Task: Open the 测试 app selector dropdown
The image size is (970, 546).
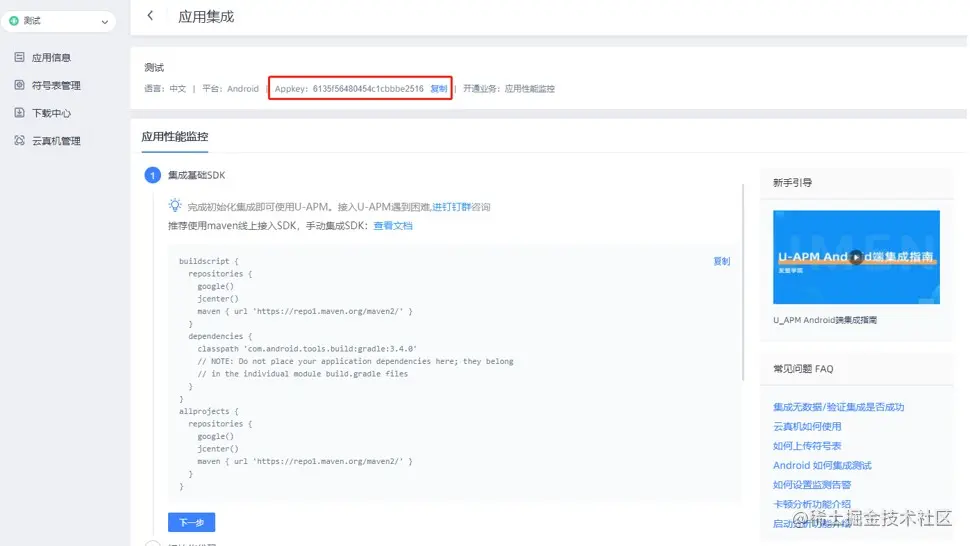Action: [59, 21]
